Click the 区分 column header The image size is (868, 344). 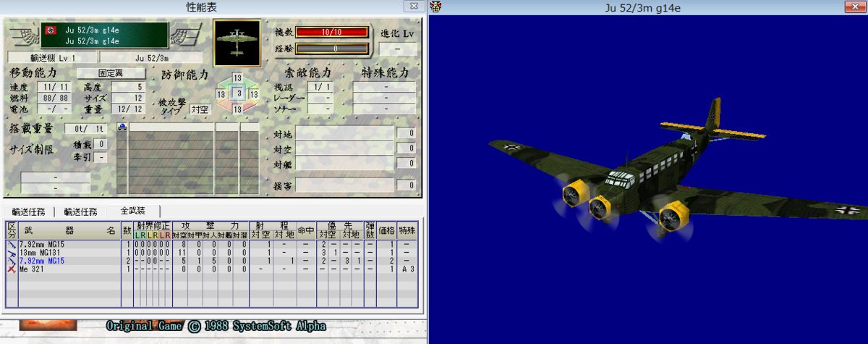[x=12, y=230]
